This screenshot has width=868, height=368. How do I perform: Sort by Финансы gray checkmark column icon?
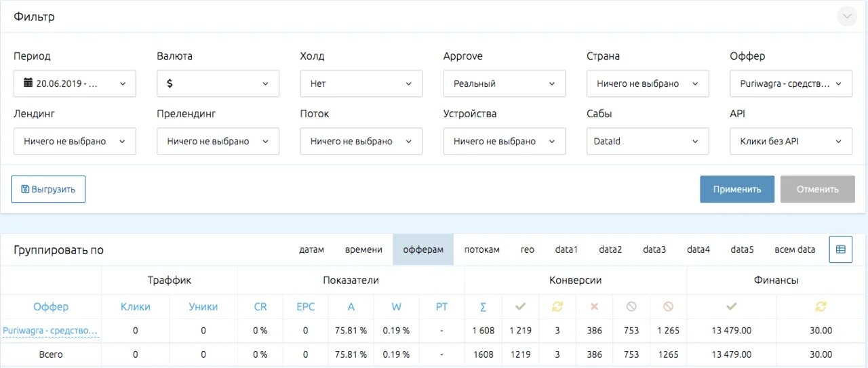coord(731,307)
